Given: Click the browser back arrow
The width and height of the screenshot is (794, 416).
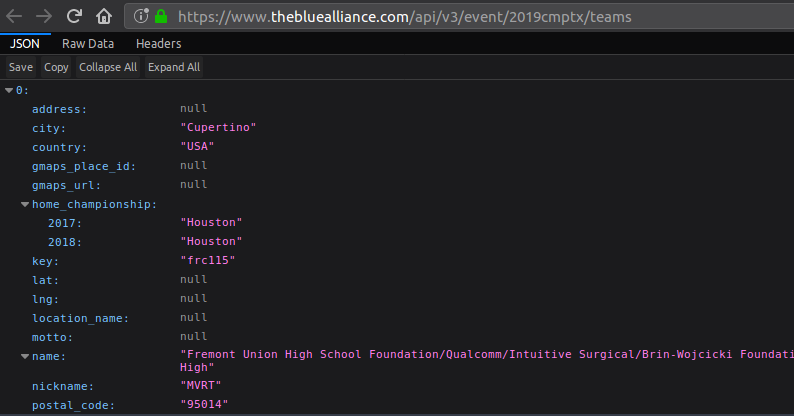Looking at the screenshot, I should (14, 16).
